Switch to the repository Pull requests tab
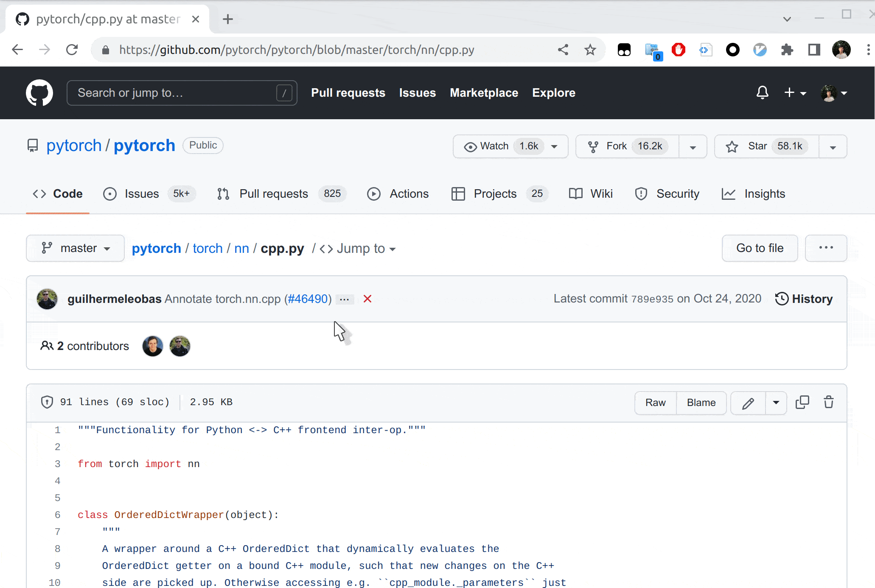The width and height of the screenshot is (875, 588). [281, 194]
